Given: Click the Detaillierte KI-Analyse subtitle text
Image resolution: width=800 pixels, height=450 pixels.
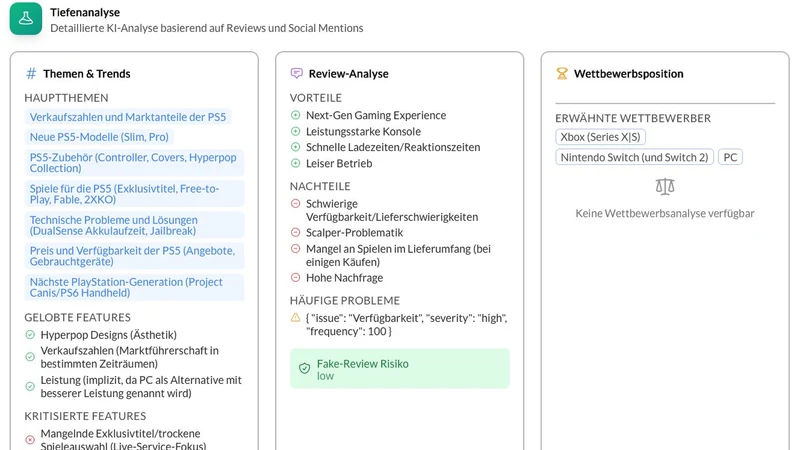Looking at the screenshot, I should click(207, 28).
